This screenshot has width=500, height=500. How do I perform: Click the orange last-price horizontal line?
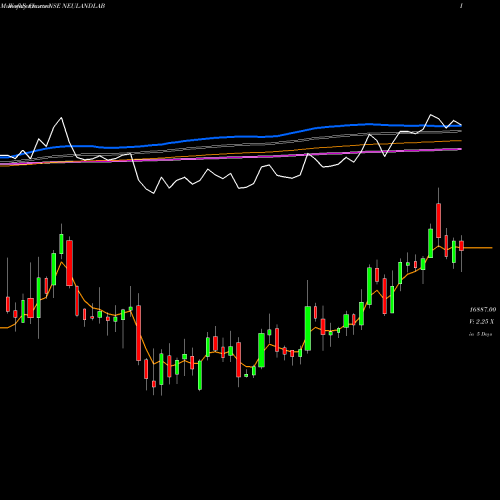478,248
